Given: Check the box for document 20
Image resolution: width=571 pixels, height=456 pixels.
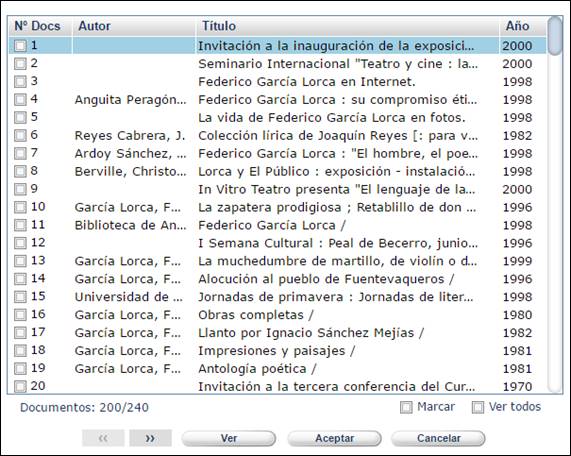Looking at the screenshot, I should coord(20,386).
